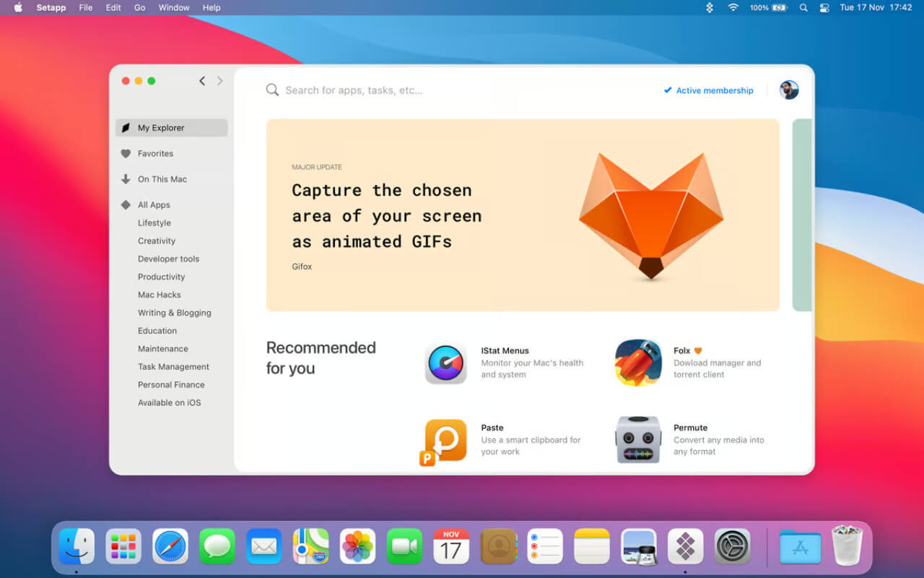Click the Active membership link

tap(708, 90)
